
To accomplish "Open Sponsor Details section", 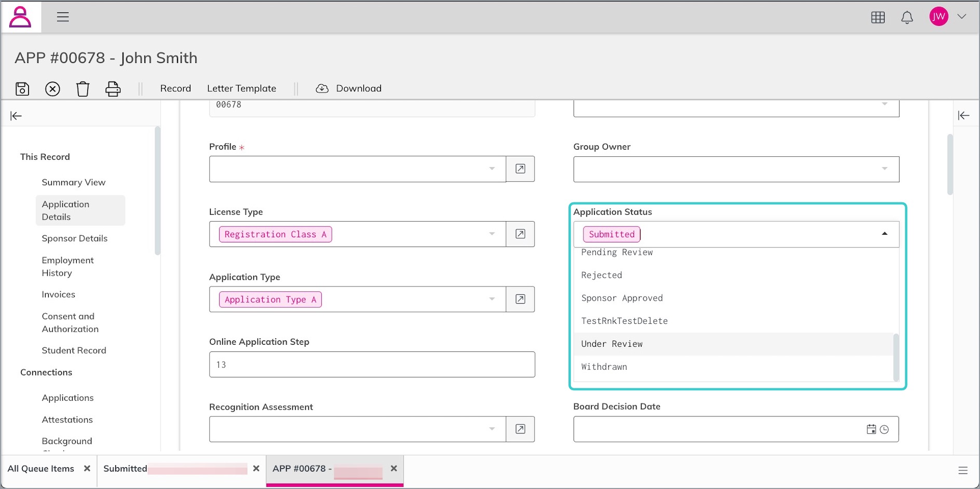I will (75, 238).
